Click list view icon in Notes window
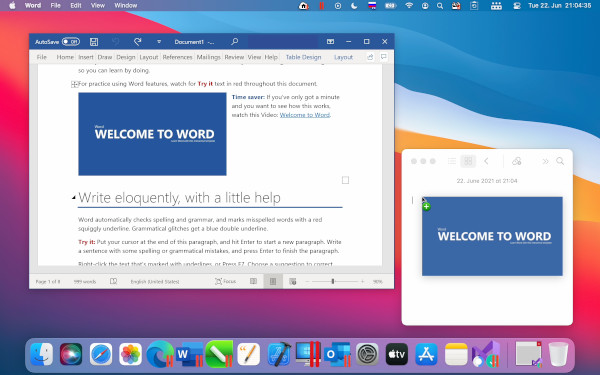Screen dimensions: 600x375 (x=452, y=161)
